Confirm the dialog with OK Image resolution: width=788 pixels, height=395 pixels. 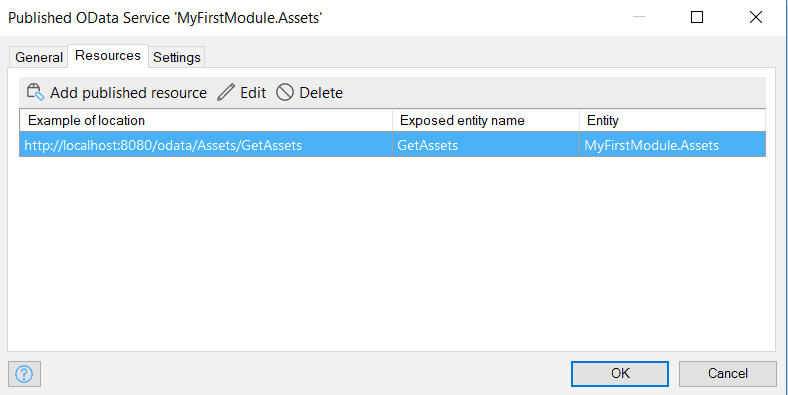click(x=620, y=373)
